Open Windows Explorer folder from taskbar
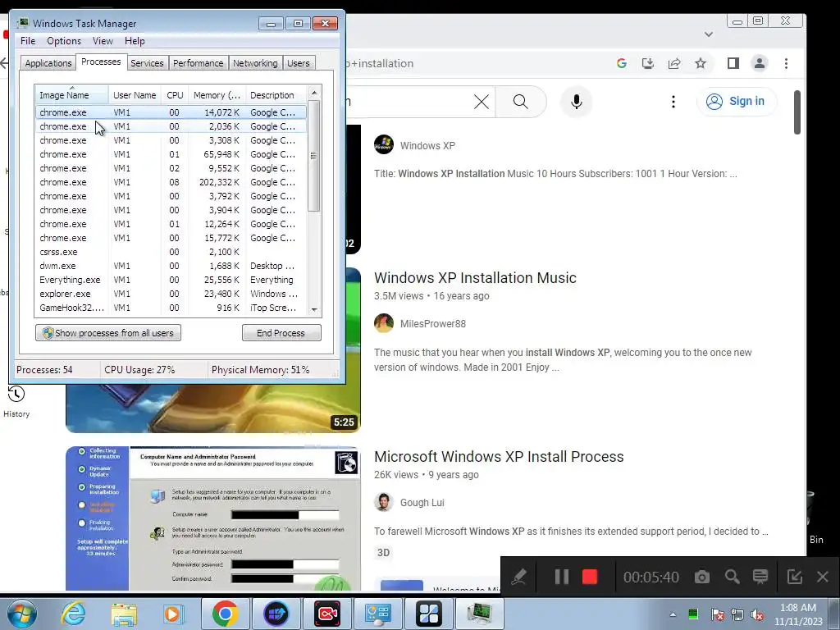 coord(124,614)
